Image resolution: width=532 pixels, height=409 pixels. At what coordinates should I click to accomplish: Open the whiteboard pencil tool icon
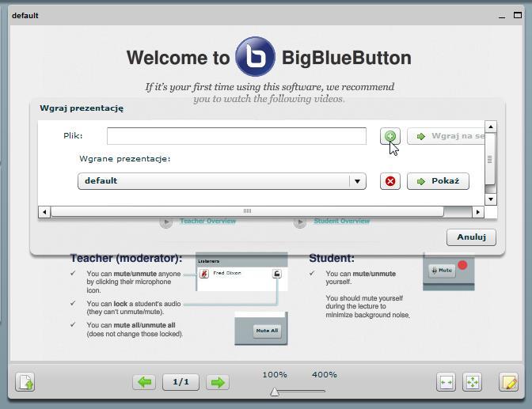coord(508,382)
